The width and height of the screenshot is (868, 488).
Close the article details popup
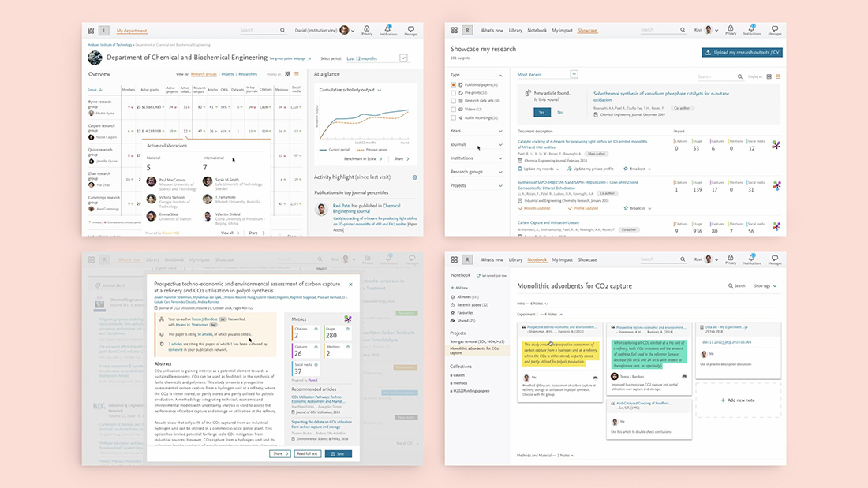350,285
